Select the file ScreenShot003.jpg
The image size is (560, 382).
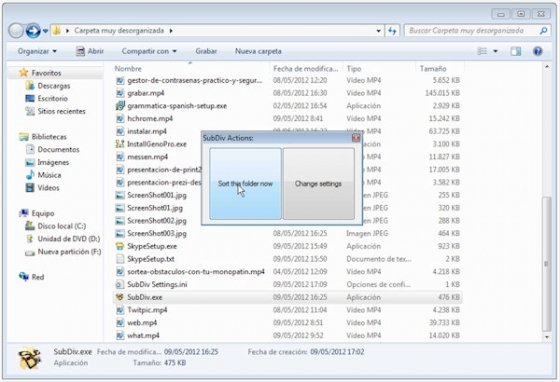(x=157, y=233)
